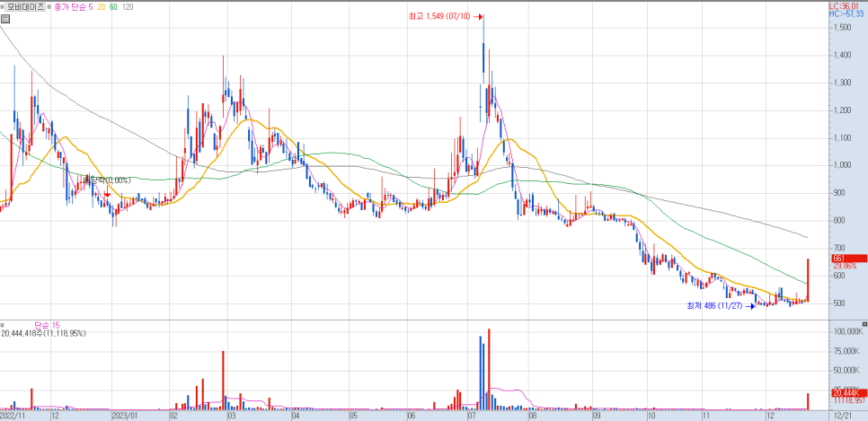Open the grid table icon below the stock name

pos(5,20)
